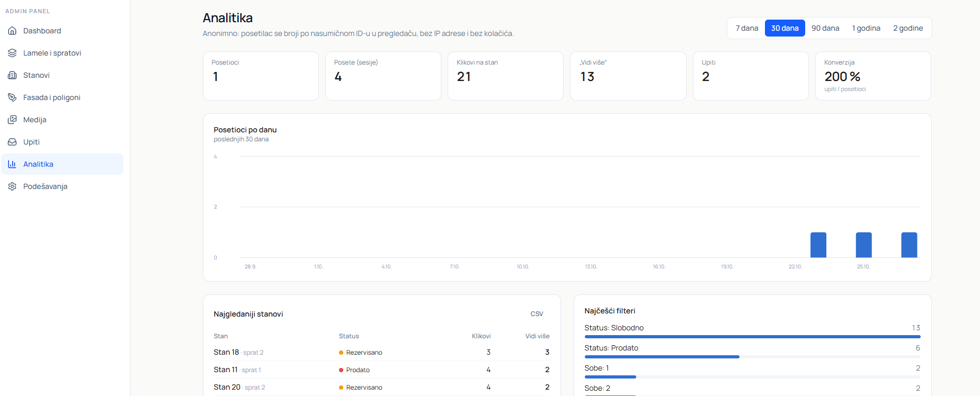
Task: Click the Posete (sesije) stat card
Action: (383, 76)
